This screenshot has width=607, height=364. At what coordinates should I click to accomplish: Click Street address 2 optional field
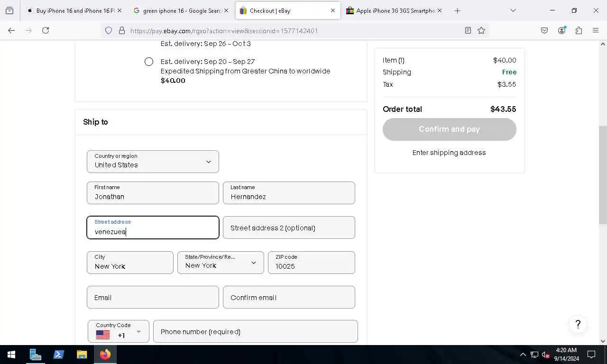[289, 227]
